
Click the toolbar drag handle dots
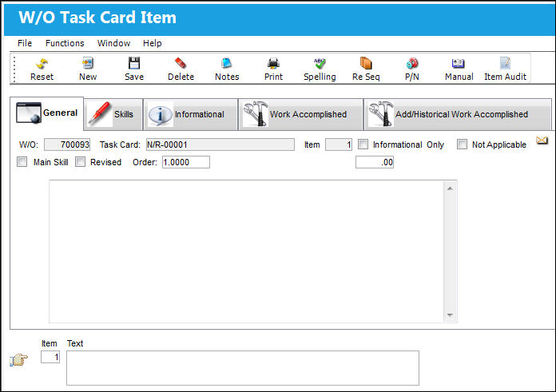point(14,69)
